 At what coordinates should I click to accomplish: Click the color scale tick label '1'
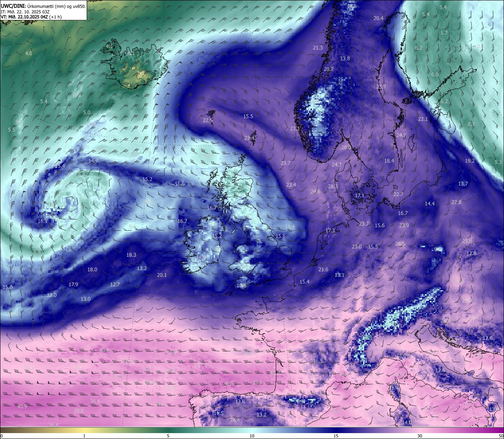(84, 436)
